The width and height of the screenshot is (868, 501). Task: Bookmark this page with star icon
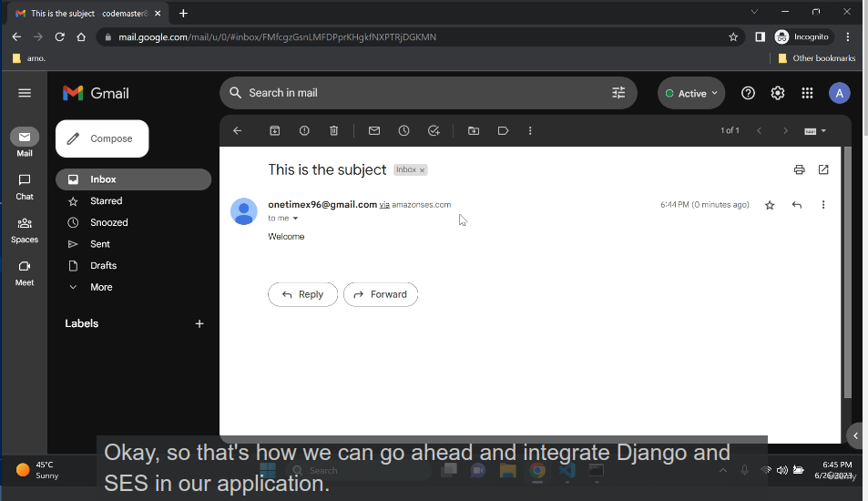click(x=733, y=37)
